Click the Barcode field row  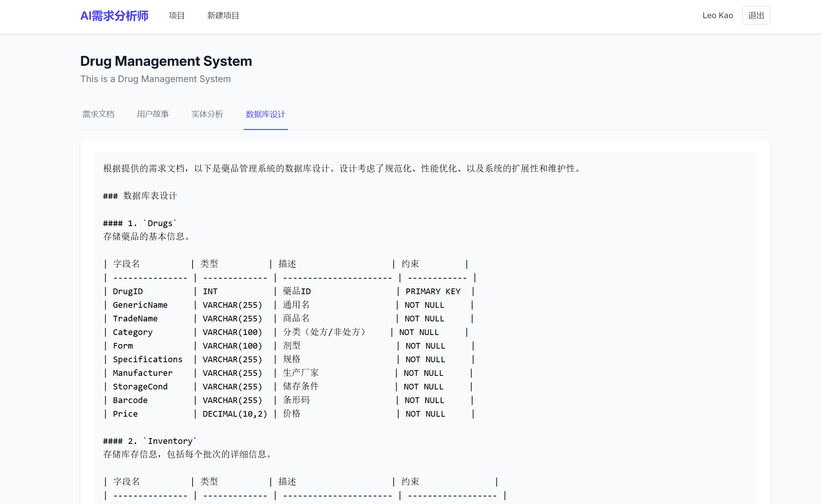coord(130,400)
